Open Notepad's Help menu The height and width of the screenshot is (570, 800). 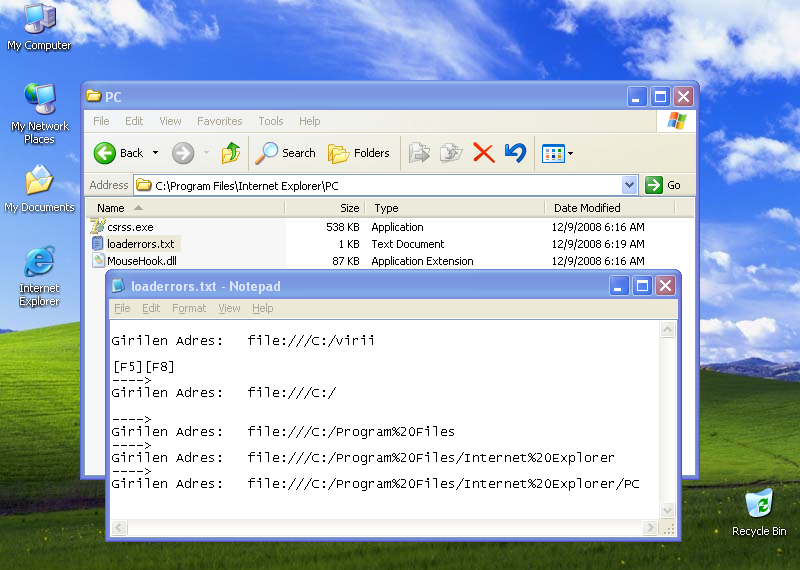263,308
